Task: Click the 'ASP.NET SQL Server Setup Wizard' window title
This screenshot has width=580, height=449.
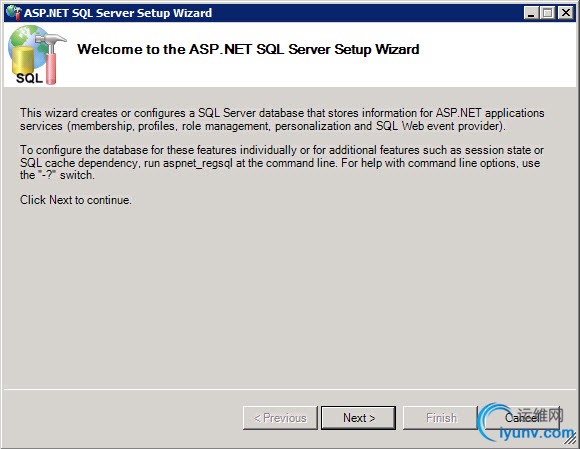Action: point(118,13)
